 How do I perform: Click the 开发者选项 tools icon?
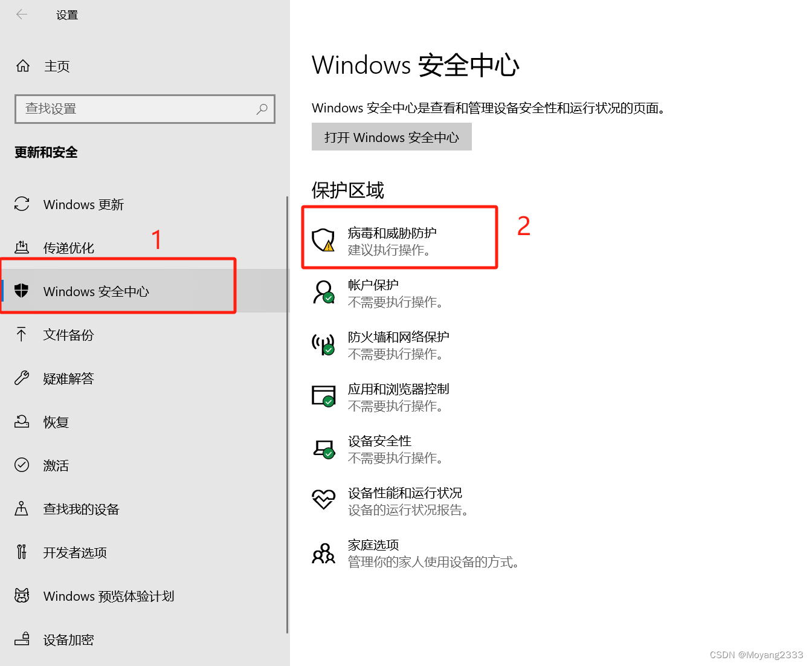click(22, 552)
